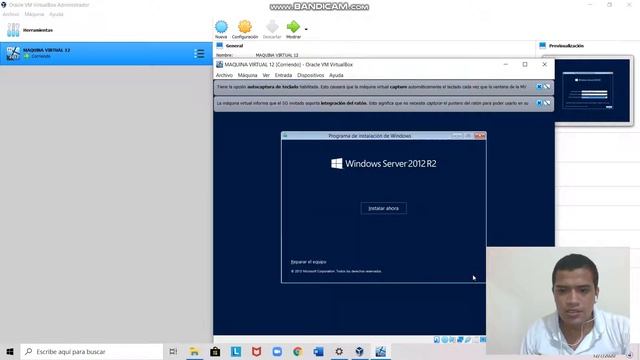Suppress the autocaptura de teclado message permanently
640x360 pixels.
[547, 87]
